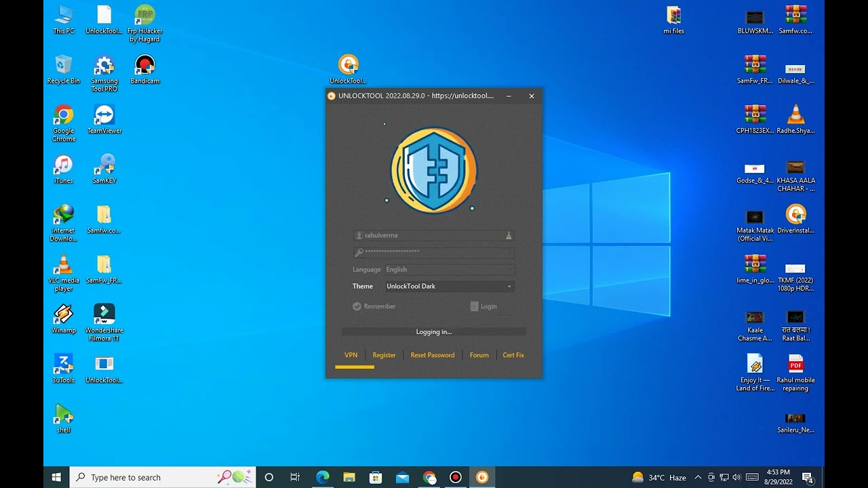Open the Windows Start menu
Image resolution: width=868 pixels, height=488 pixels.
(x=56, y=477)
